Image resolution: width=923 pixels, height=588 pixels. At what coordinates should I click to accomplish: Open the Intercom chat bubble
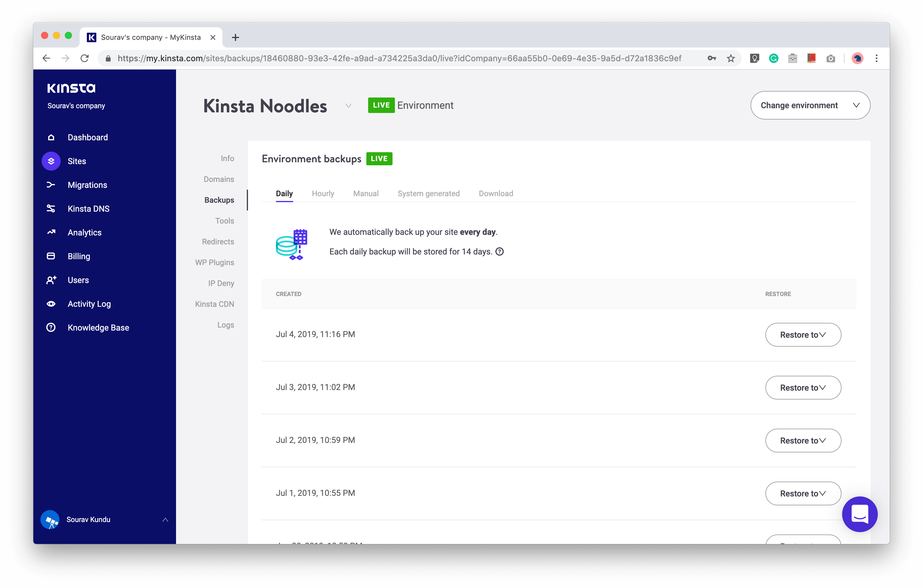859,514
